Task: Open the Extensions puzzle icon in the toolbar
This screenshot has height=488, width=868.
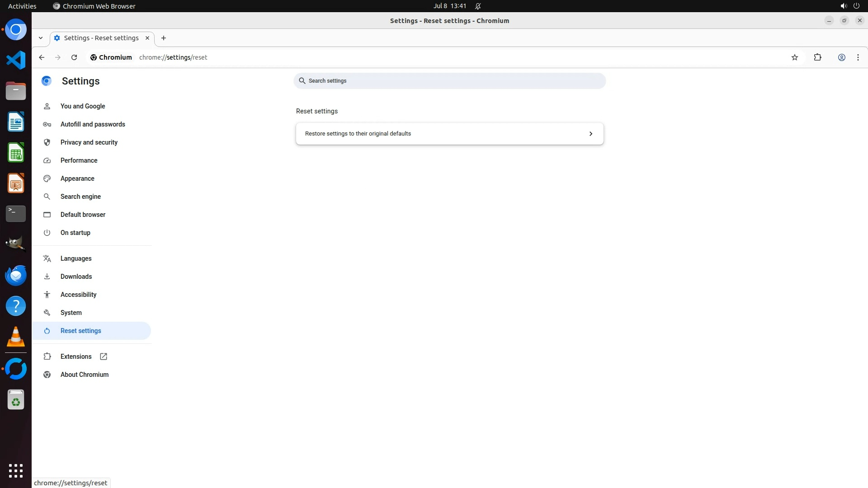Action: tap(817, 57)
